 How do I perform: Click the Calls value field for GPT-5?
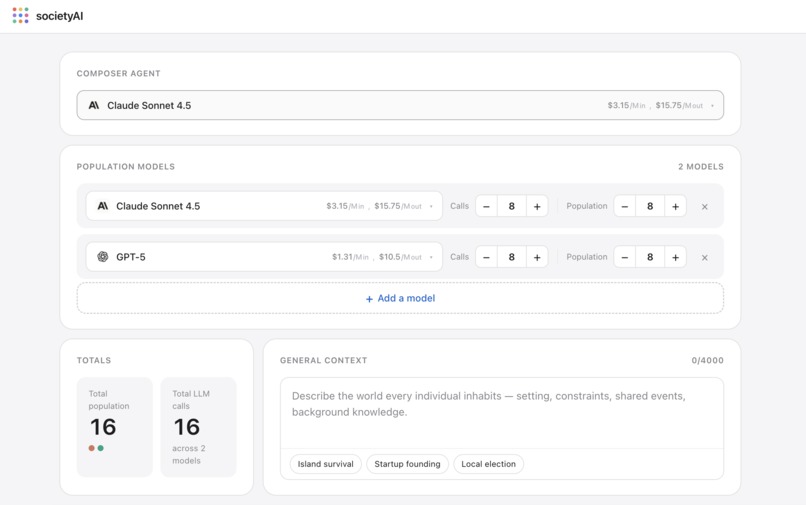click(511, 257)
